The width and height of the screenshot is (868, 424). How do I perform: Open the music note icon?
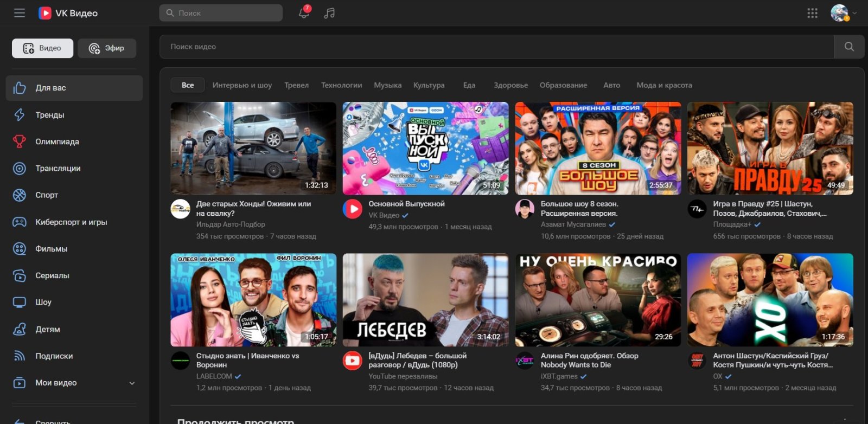pyautogui.click(x=329, y=13)
